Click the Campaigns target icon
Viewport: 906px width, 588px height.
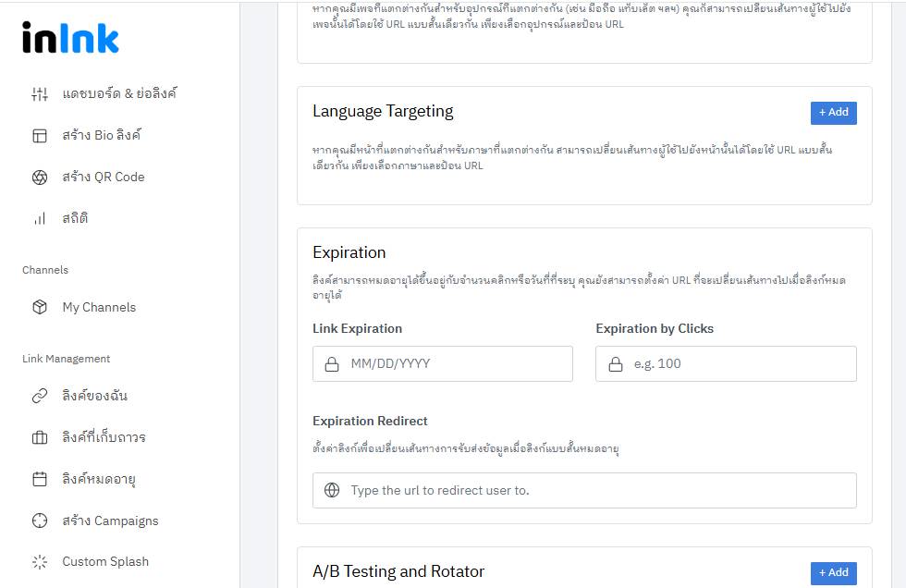[40, 521]
